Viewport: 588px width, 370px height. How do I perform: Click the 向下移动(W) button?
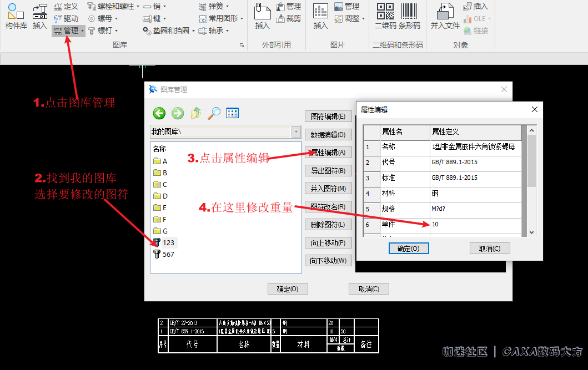point(328,261)
